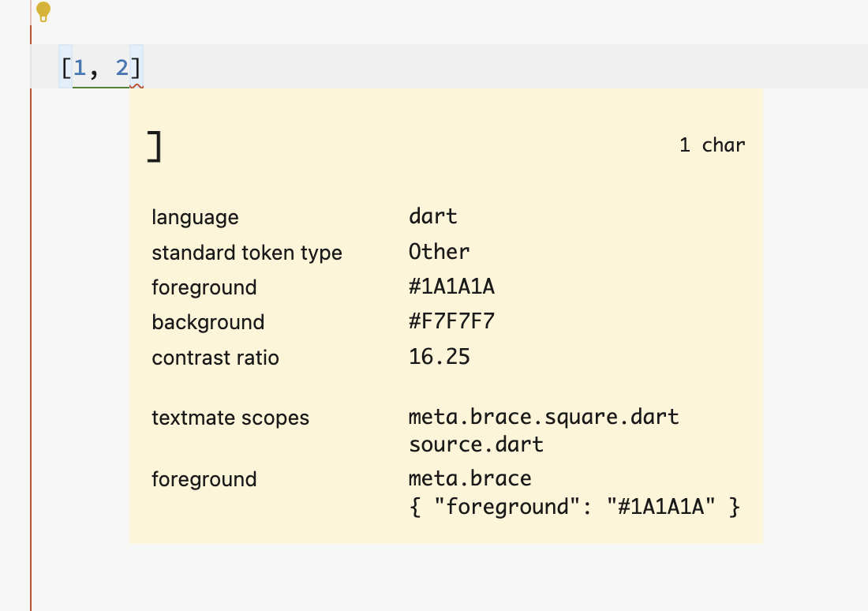868x611 pixels.
Task: Click the 'meta.brace.square.dart' scope
Action: [x=544, y=417]
